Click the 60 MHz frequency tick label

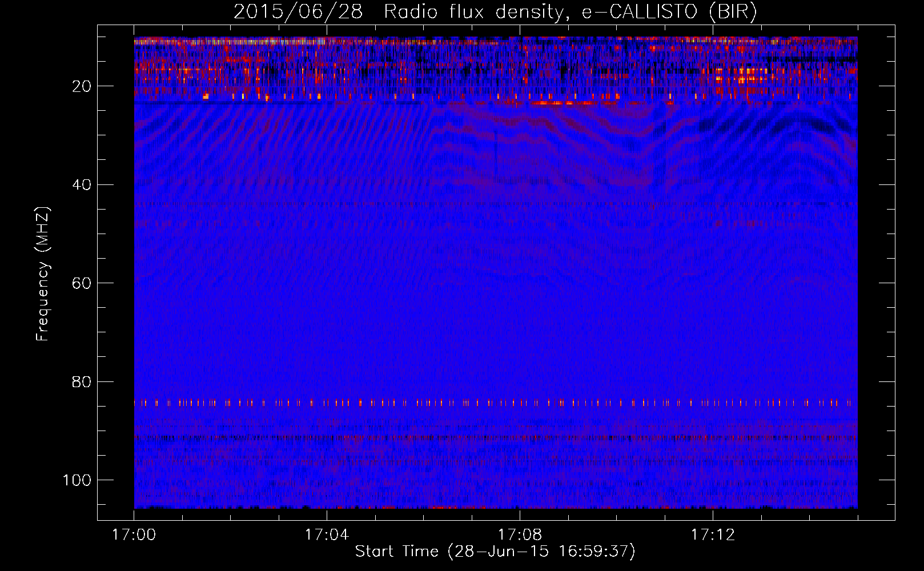[x=82, y=283]
